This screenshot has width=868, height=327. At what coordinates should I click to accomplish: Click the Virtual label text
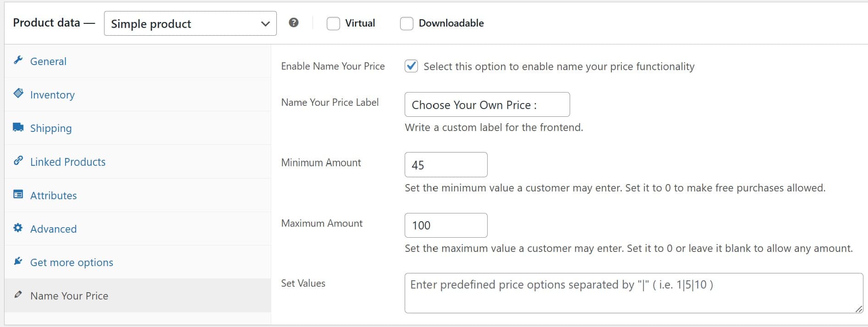point(360,23)
